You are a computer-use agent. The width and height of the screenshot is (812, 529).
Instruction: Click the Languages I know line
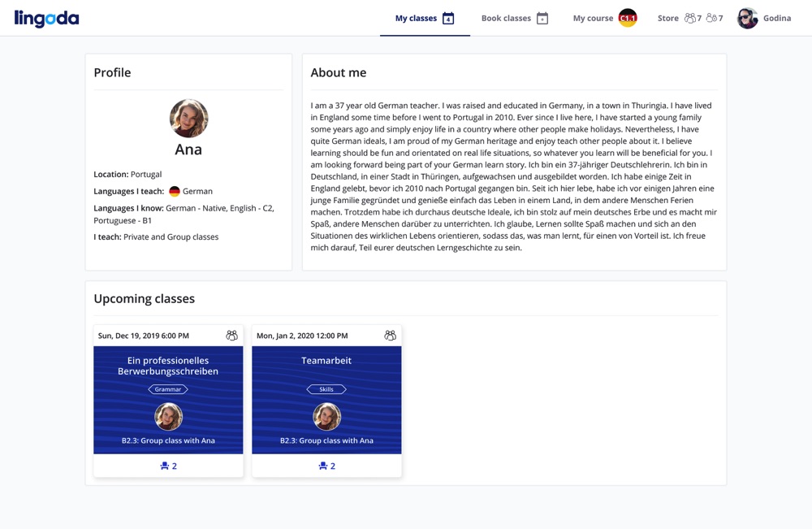pyautogui.click(x=184, y=214)
